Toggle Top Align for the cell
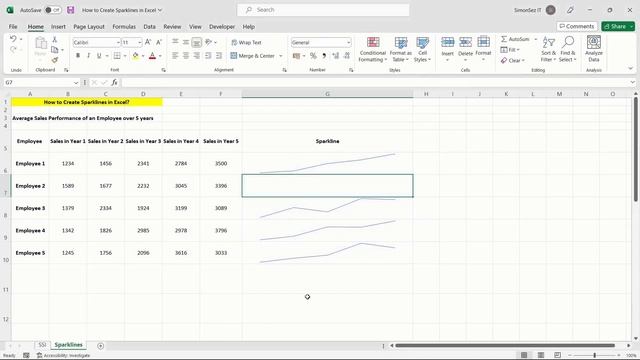Viewport: 640px width, 360px height. [x=175, y=42]
